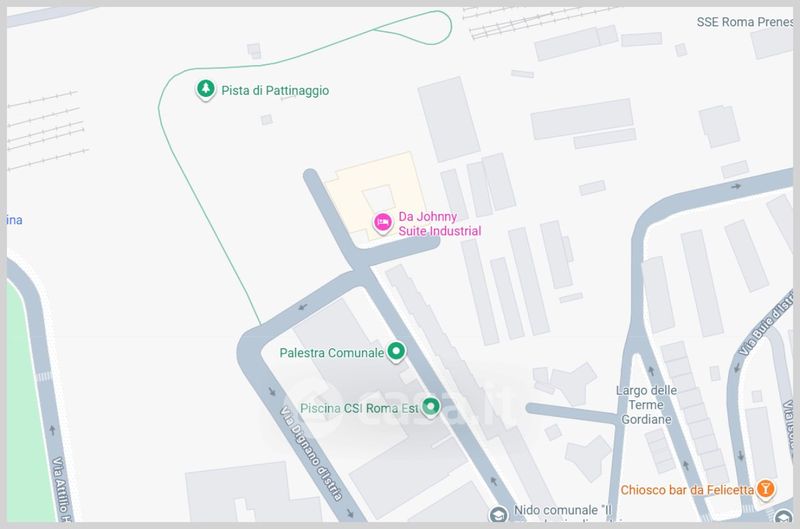
Task: Click the Via Dignano d'Istria street name
Action: pos(311,453)
